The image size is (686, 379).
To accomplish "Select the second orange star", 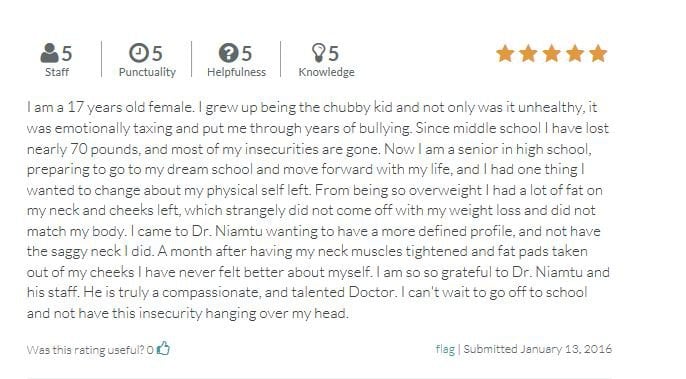I will click(x=528, y=53).
